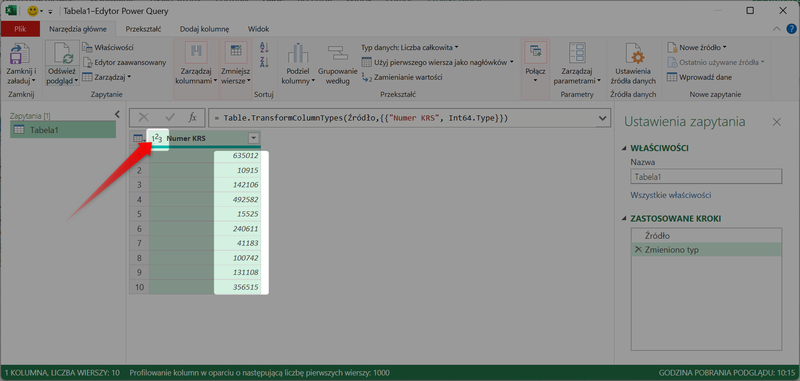Click the fx formula icon
Viewport: 800px width, 381px height.
tap(193, 117)
